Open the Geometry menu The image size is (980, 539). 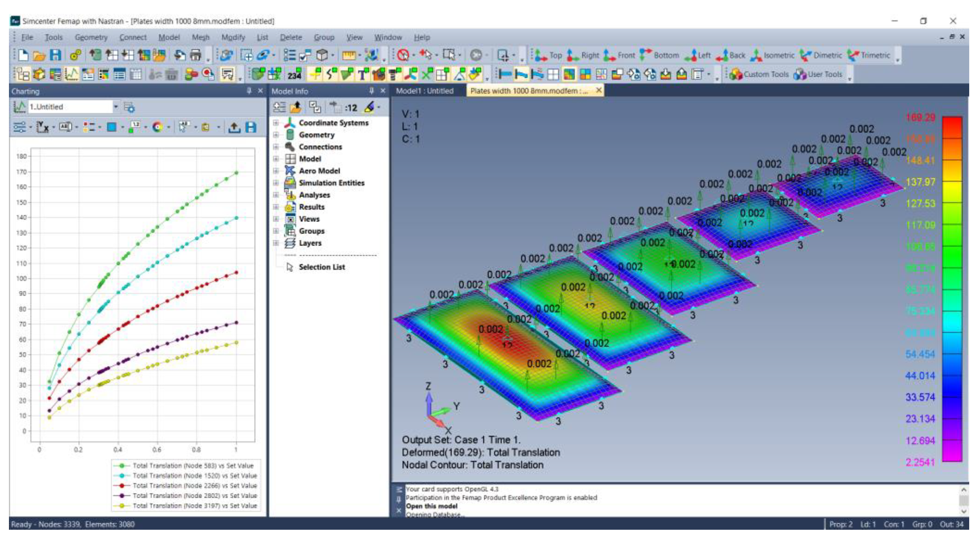(91, 37)
